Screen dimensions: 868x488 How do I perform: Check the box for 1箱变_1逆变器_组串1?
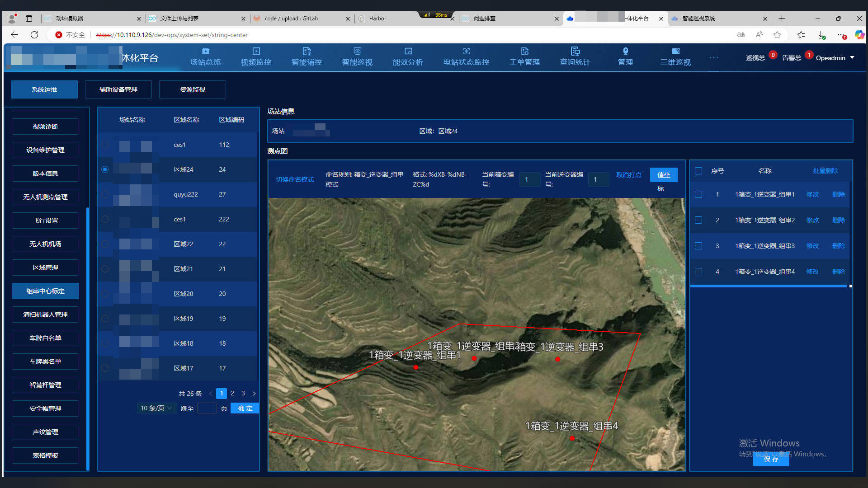point(698,194)
